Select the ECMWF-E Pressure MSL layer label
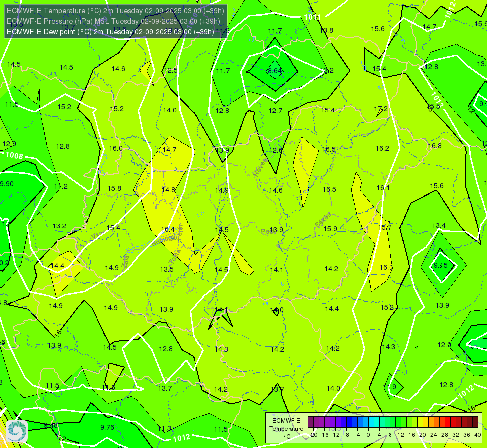 113,21
